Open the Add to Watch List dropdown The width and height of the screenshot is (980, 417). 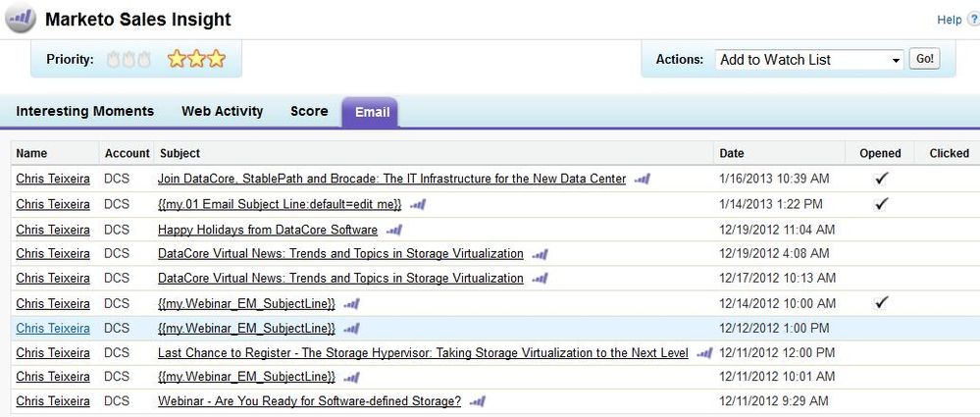click(x=808, y=60)
